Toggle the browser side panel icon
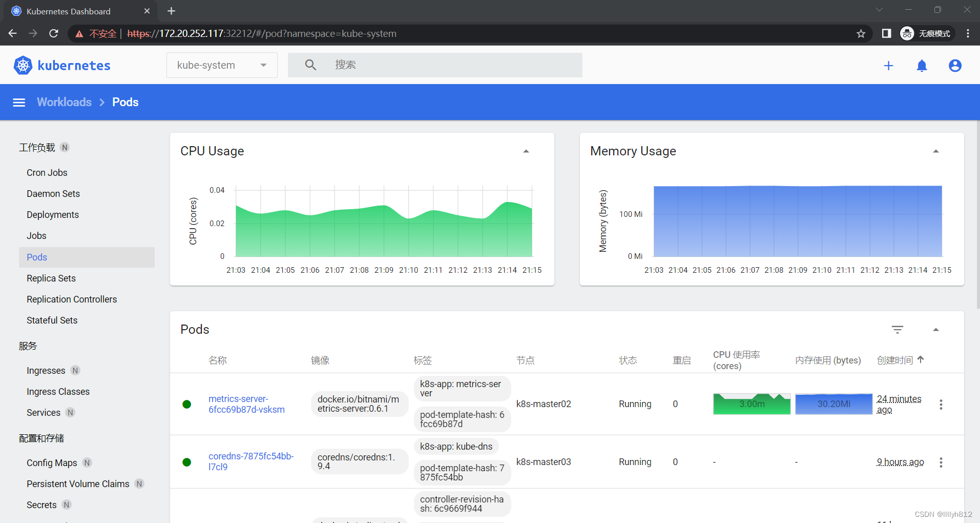980x523 pixels. [x=886, y=34]
